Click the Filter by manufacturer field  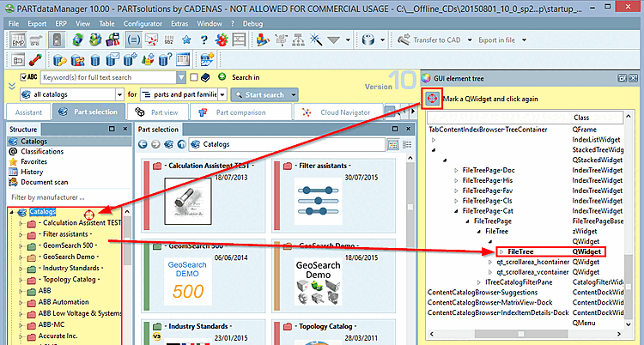click(70, 197)
